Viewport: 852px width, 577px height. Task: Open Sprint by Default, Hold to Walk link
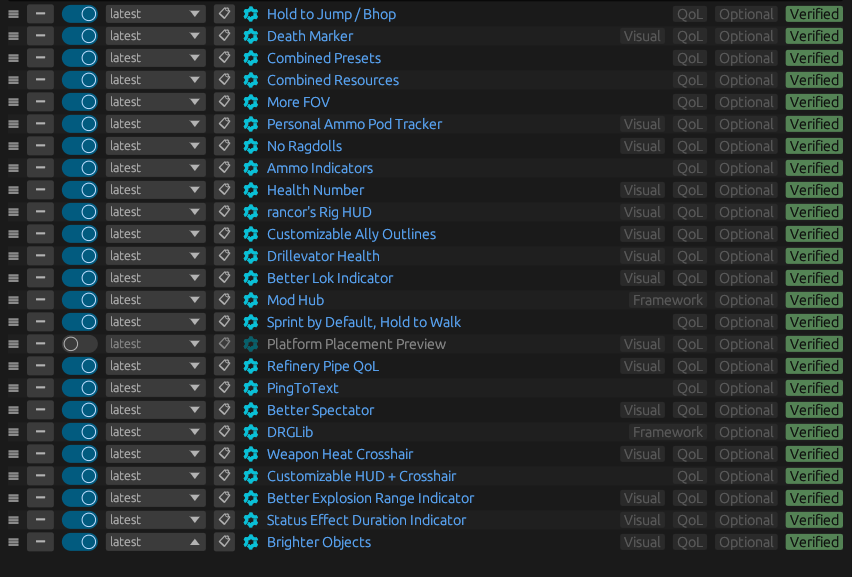pos(364,322)
